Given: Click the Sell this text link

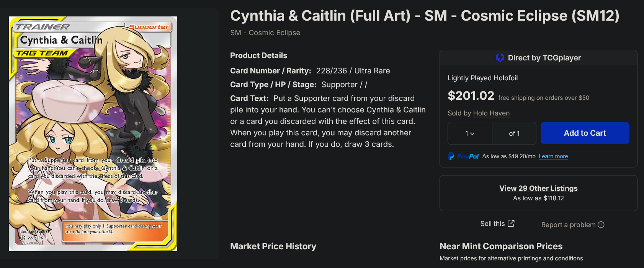Looking at the screenshot, I should click(x=492, y=224).
